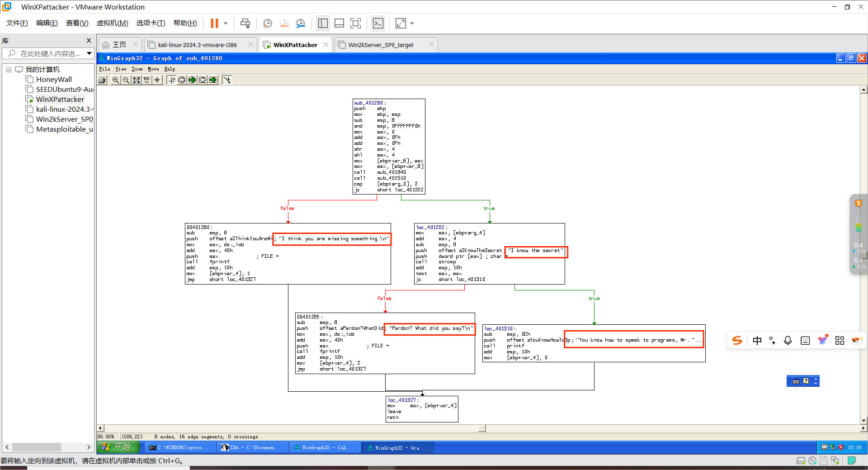The image size is (868, 470).
Task: Open the library search dropdown arrow
Action: [90, 53]
